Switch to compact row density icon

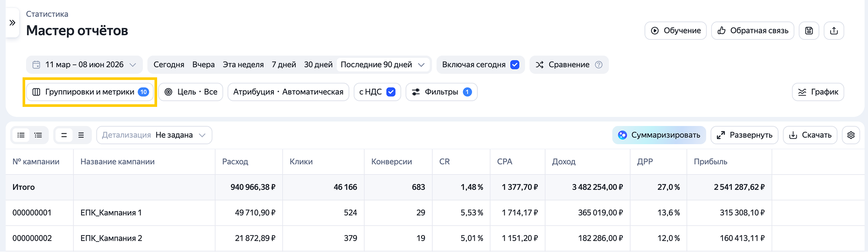64,135
